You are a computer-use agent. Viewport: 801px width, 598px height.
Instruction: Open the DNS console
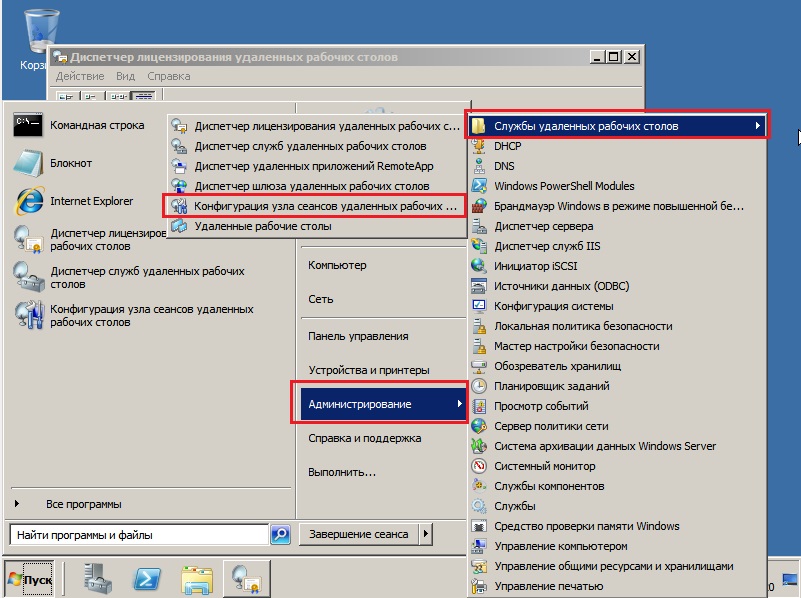click(x=618, y=166)
